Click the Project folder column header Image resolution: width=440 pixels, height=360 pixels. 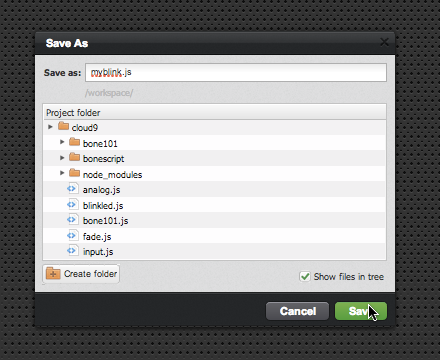pos(214,112)
